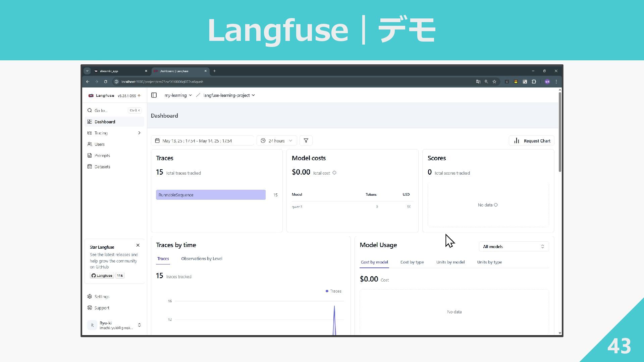Screen dimensions: 644x362
Task: Bookmark this page with the star icon
Action: pos(494,81)
